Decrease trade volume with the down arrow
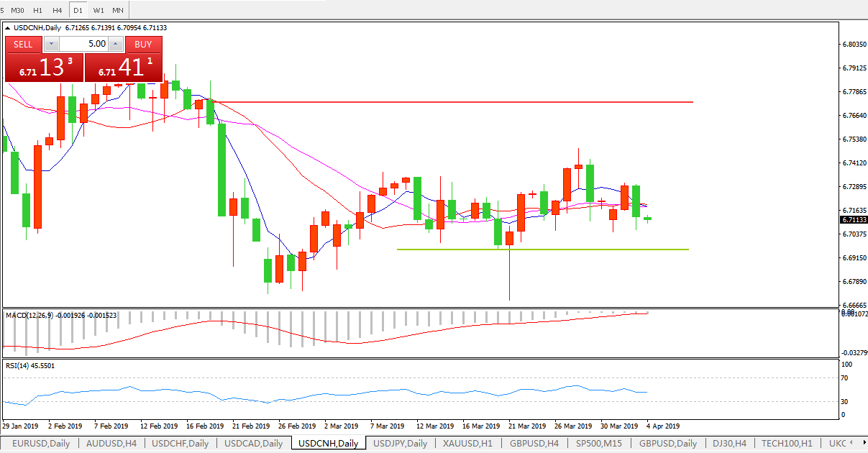Viewport: 868px width, 453px height. tap(52, 44)
